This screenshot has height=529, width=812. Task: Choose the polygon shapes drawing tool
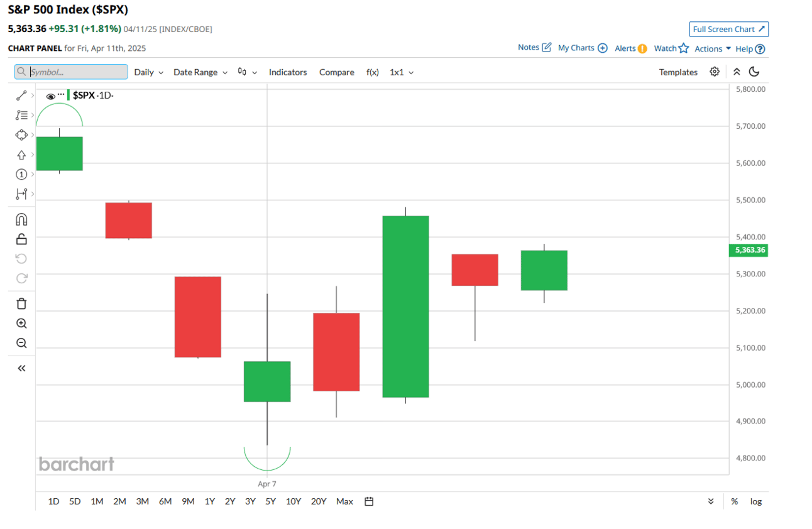(x=21, y=135)
